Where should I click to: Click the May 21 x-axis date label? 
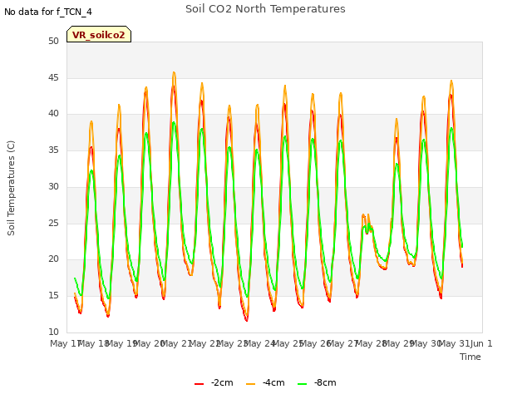176,343
